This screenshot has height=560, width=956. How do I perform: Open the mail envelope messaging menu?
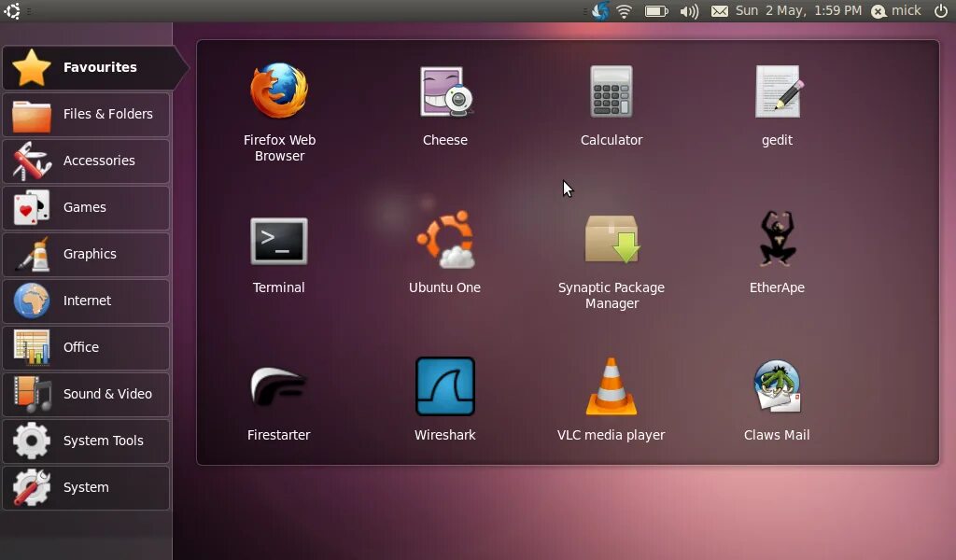[x=720, y=11]
